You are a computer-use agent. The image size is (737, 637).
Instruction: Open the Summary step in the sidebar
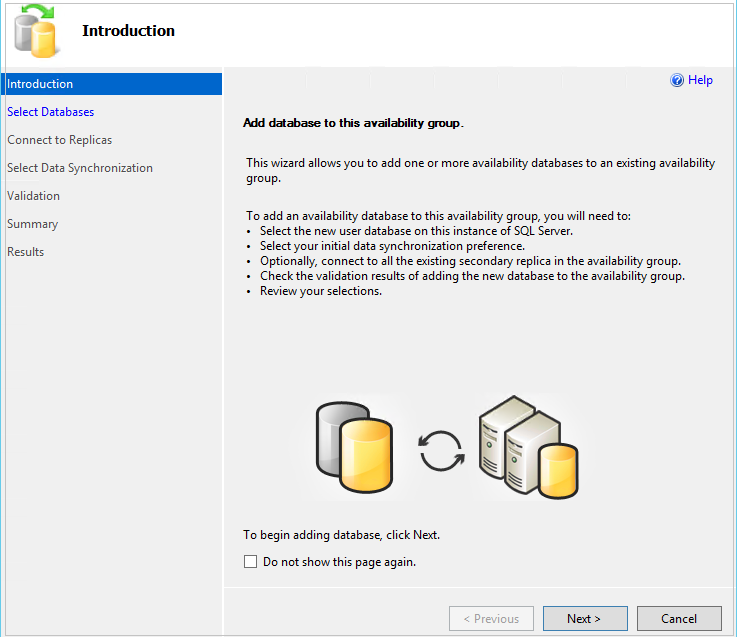(33, 224)
